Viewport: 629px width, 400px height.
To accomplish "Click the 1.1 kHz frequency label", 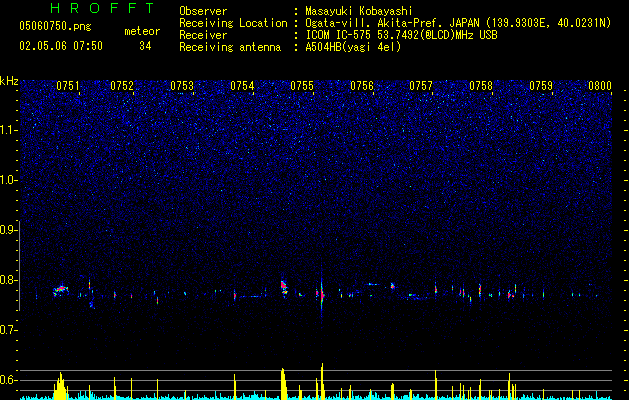I will [8, 130].
